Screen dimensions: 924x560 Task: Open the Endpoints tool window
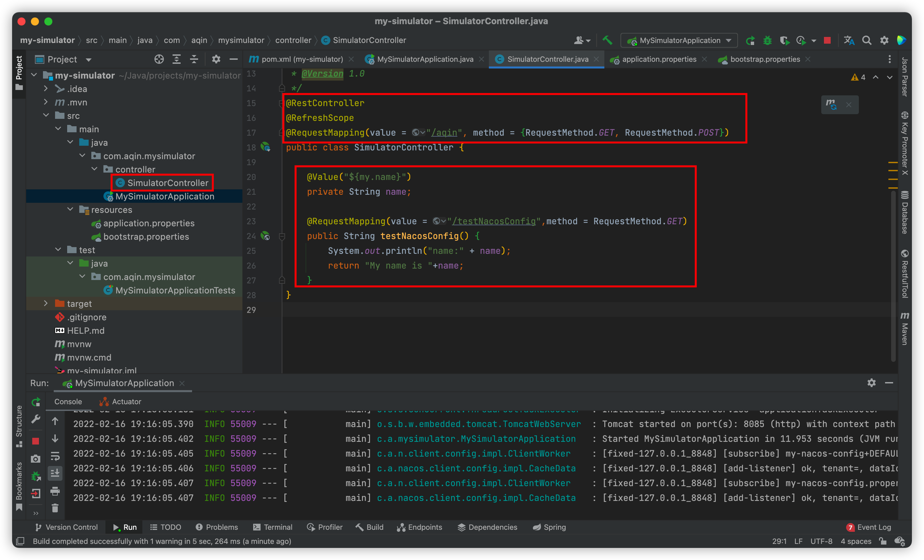point(419,527)
